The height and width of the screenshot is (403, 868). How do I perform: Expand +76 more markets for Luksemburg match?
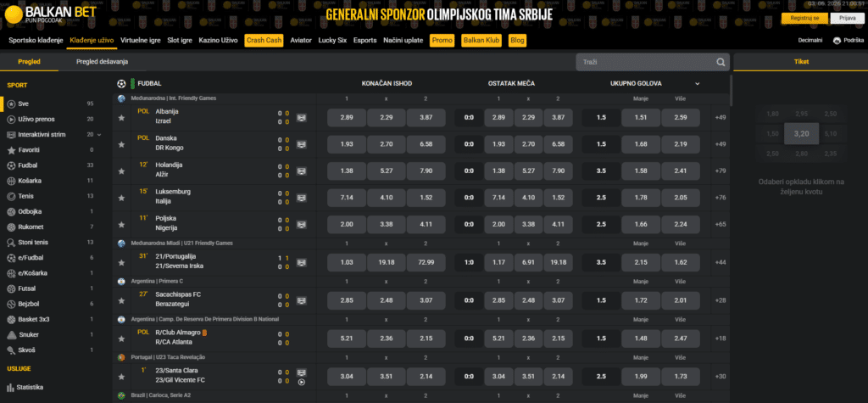tap(721, 198)
